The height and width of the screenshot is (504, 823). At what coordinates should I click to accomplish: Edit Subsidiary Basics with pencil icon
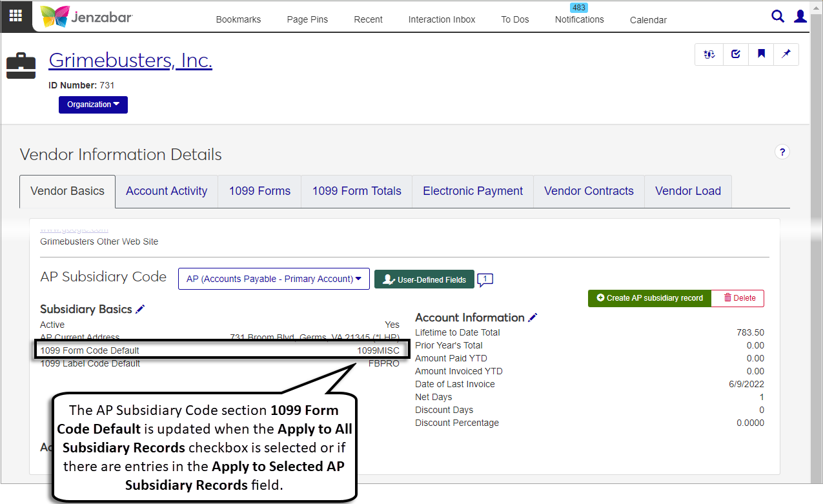click(x=140, y=310)
